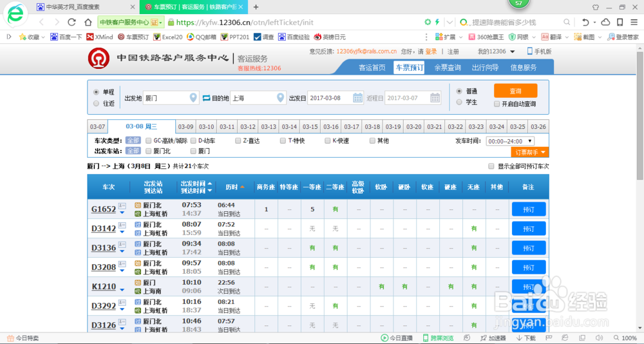Open 截图 screenshot tool
The image size is (644, 344).
(x=587, y=37)
